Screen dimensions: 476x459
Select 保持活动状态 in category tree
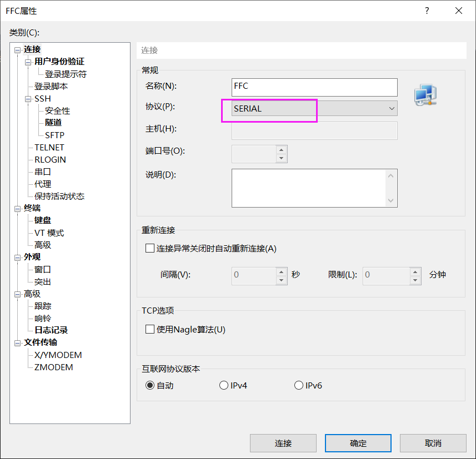click(x=59, y=196)
